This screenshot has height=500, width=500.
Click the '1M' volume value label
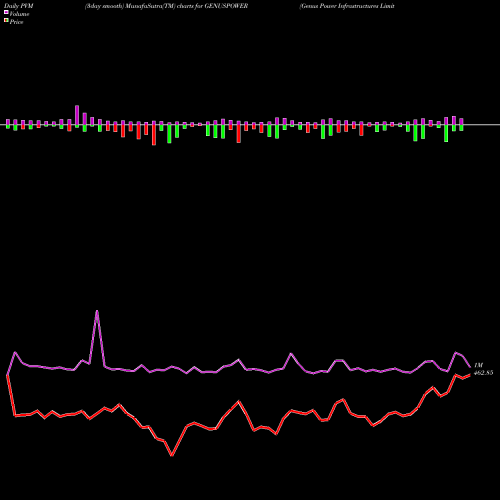(x=478, y=365)
